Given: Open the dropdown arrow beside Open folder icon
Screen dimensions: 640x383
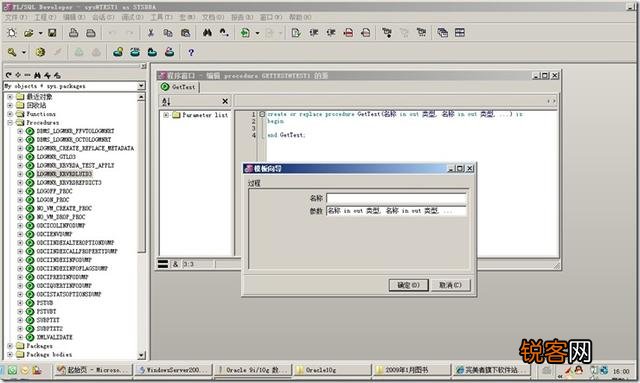Looking at the screenshot, I should (40, 33).
